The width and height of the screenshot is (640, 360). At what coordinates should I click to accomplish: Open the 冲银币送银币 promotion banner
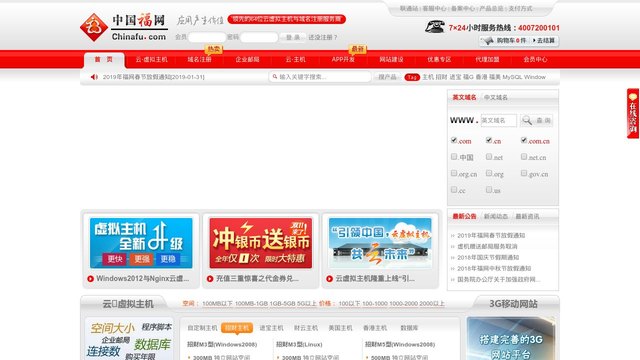click(x=260, y=243)
